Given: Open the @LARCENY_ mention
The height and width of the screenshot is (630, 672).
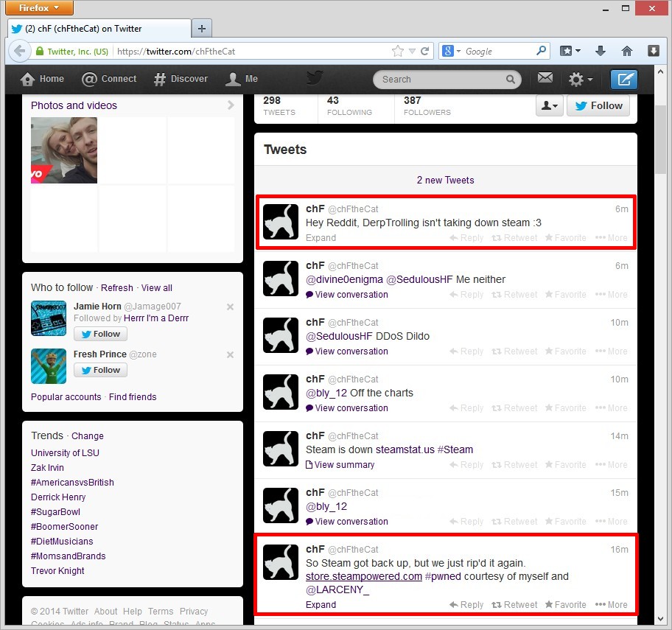Looking at the screenshot, I should (337, 589).
